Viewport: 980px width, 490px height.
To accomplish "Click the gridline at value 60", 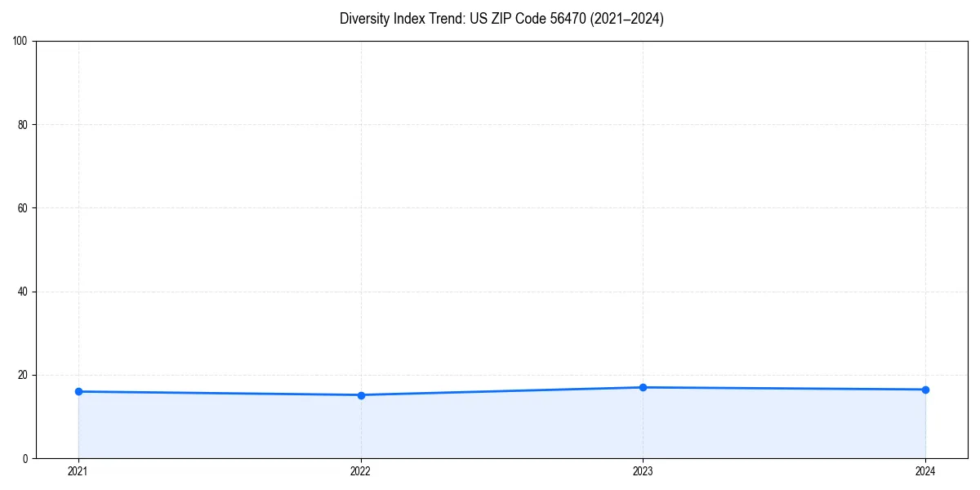I will pos(490,206).
